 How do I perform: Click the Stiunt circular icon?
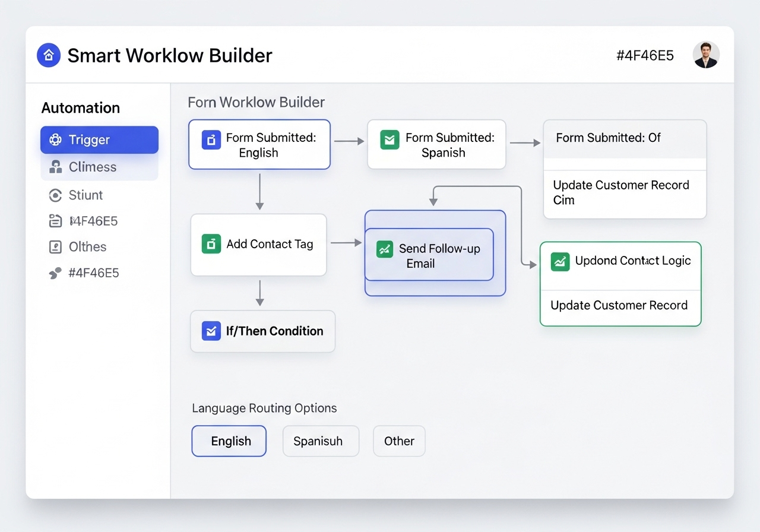click(55, 195)
